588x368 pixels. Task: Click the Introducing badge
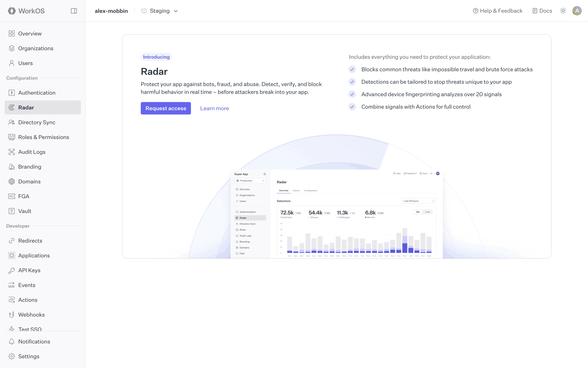click(156, 57)
